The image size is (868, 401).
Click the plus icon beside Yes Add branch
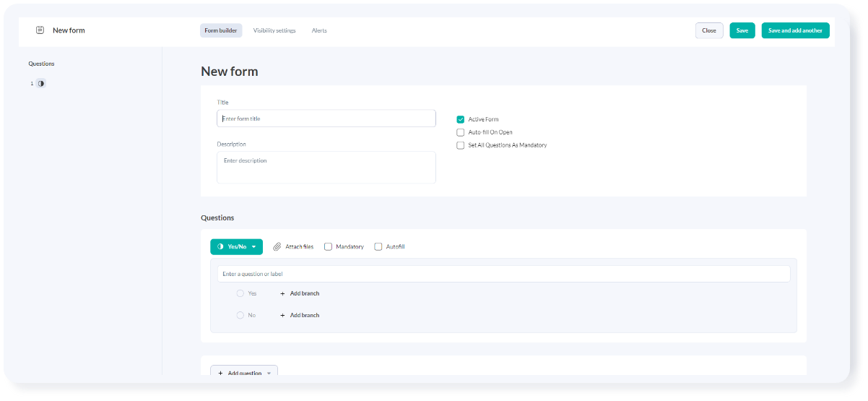pyautogui.click(x=282, y=294)
